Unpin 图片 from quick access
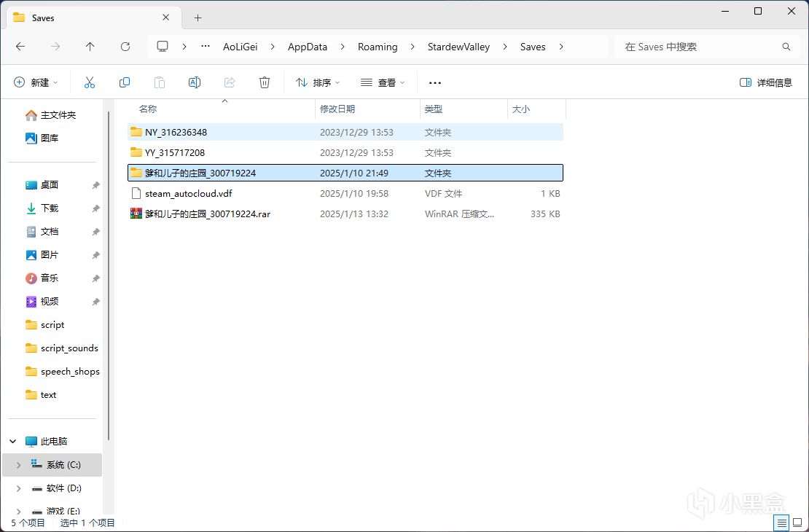The width and height of the screenshot is (809, 532). (95, 255)
